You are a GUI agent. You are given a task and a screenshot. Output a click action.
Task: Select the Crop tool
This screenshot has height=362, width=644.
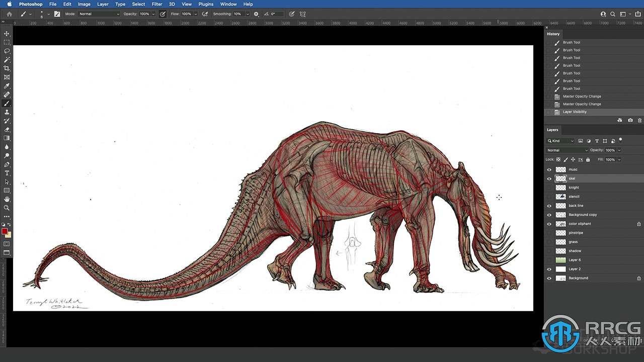[7, 68]
